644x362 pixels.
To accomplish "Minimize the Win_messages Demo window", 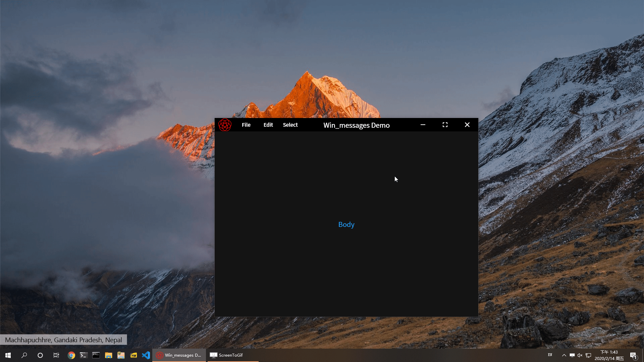I will coord(423,125).
